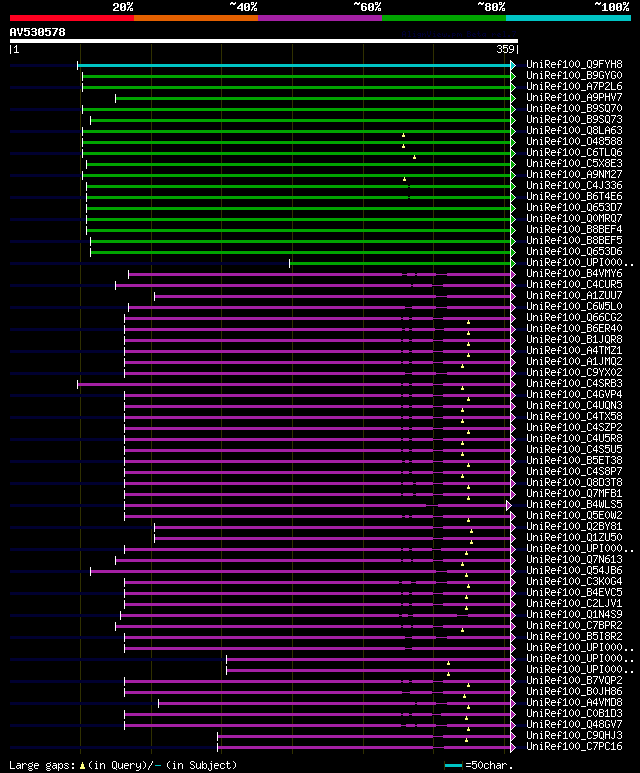Screen dimensions: 640x773
Task: Select hit label UniRef100_Q2BY81
Action: click(x=574, y=527)
